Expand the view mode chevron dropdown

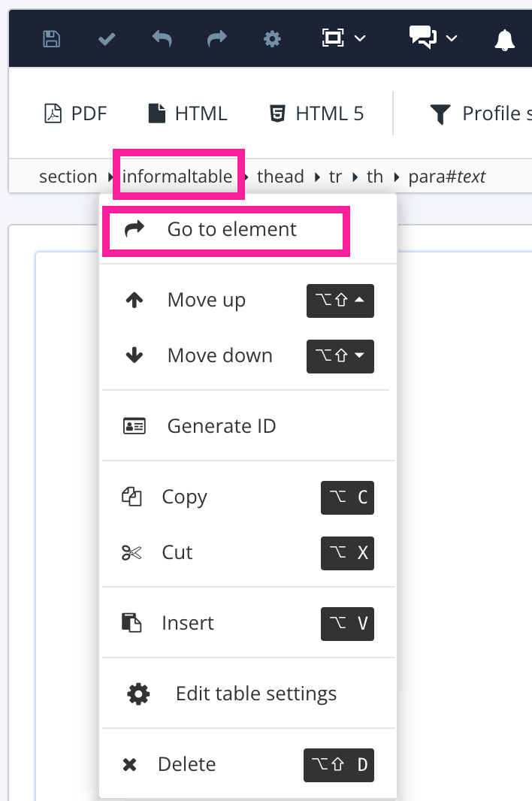(359, 40)
